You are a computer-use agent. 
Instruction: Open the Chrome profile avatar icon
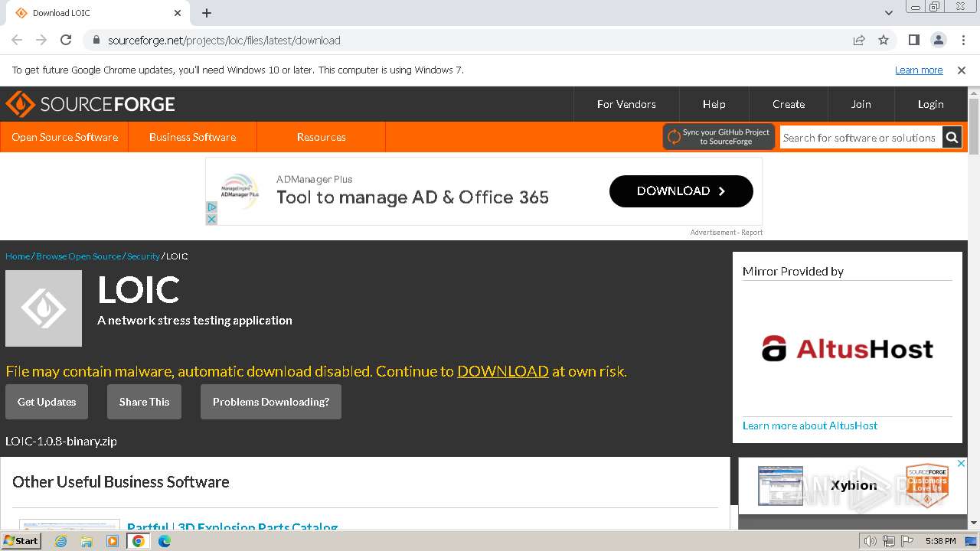pos(938,40)
